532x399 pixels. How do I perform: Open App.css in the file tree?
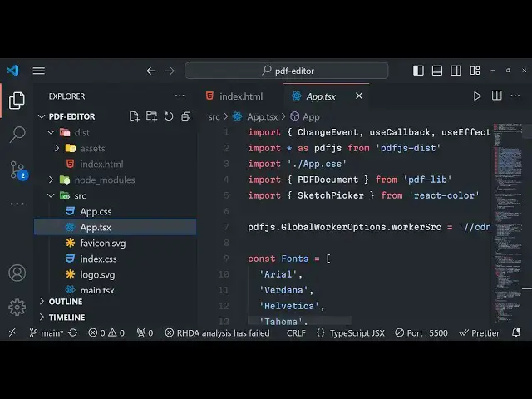pos(115,211)
